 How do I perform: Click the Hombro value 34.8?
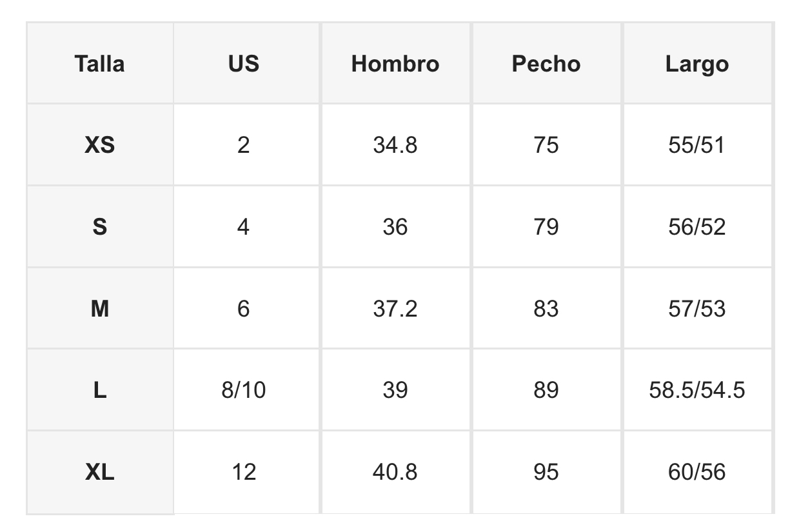[x=395, y=145]
